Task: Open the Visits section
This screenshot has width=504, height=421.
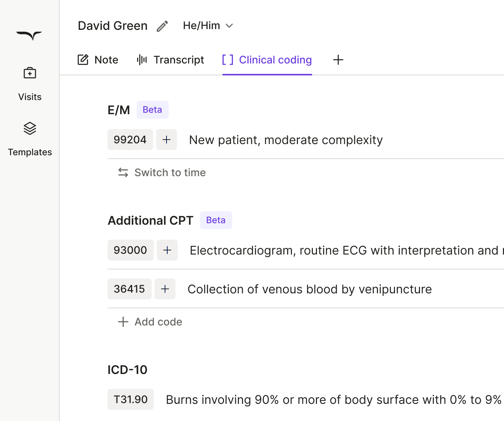Action: coord(30,83)
